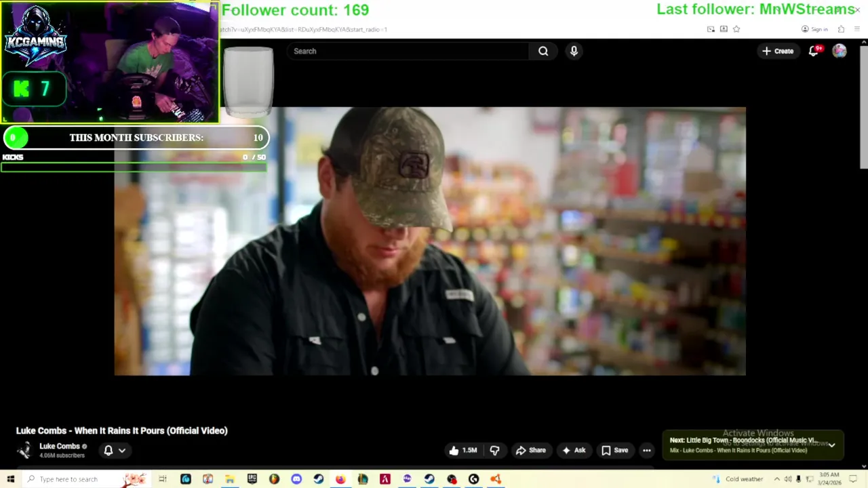The image size is (868, 488).
Task: Open the YouTube account avatar menu
Action: 840,51
